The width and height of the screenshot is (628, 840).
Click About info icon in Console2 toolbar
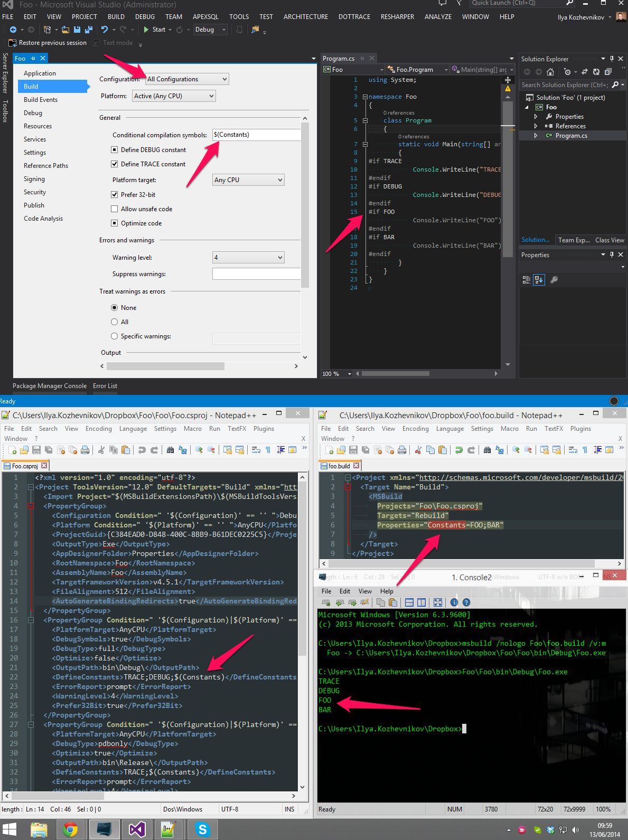(454, 602)
